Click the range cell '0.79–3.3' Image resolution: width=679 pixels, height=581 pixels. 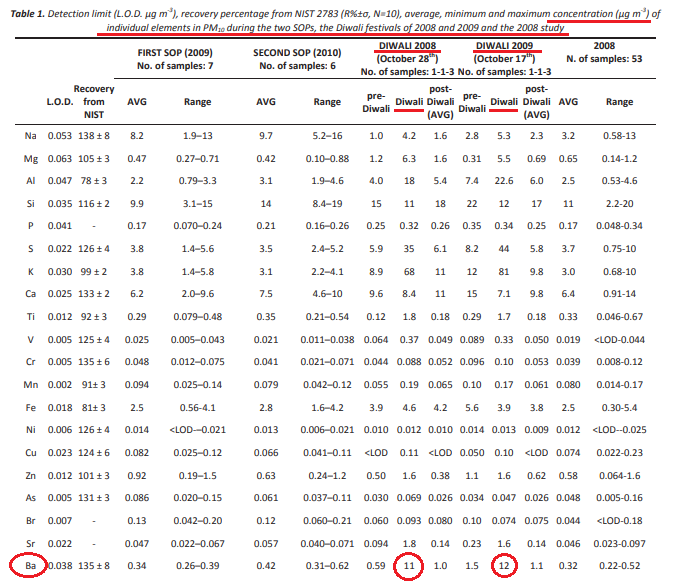[197, 181]
